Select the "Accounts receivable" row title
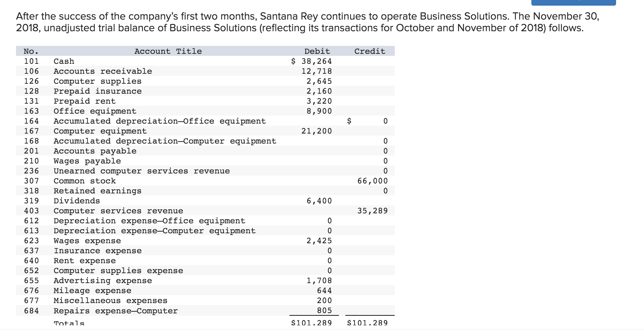Viewport: 644px width, 331px height. click(103, 71)
